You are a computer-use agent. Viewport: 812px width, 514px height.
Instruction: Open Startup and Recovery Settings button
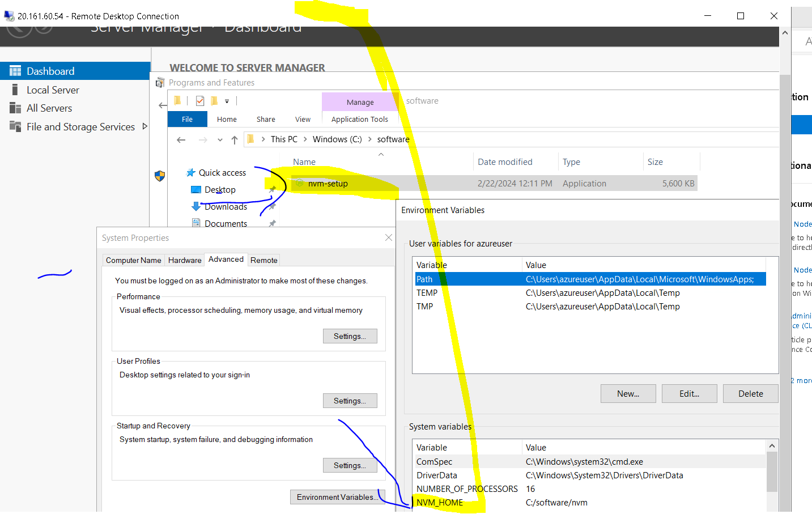350,465
